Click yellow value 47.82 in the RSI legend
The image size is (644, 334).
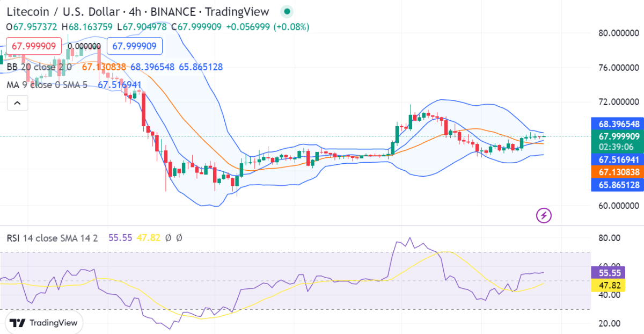click(148, 237)
